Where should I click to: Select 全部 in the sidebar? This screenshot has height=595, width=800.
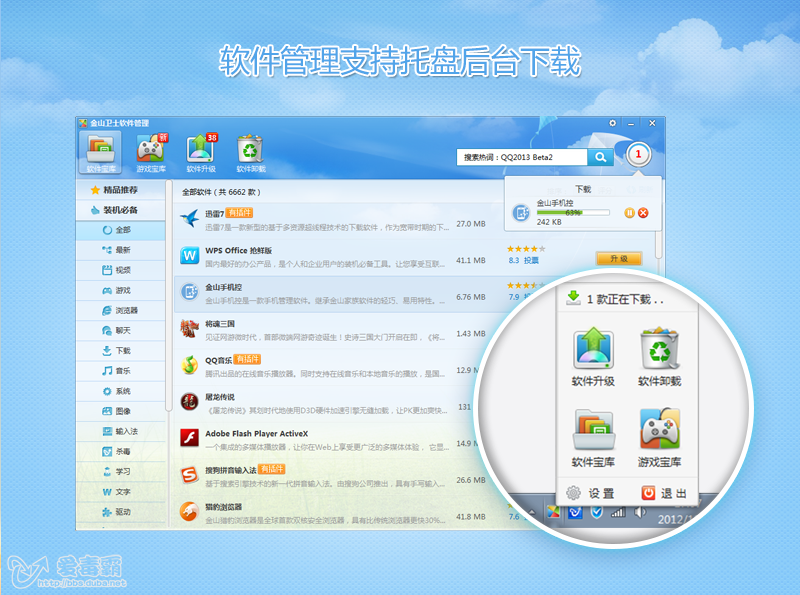click(120, 230)
